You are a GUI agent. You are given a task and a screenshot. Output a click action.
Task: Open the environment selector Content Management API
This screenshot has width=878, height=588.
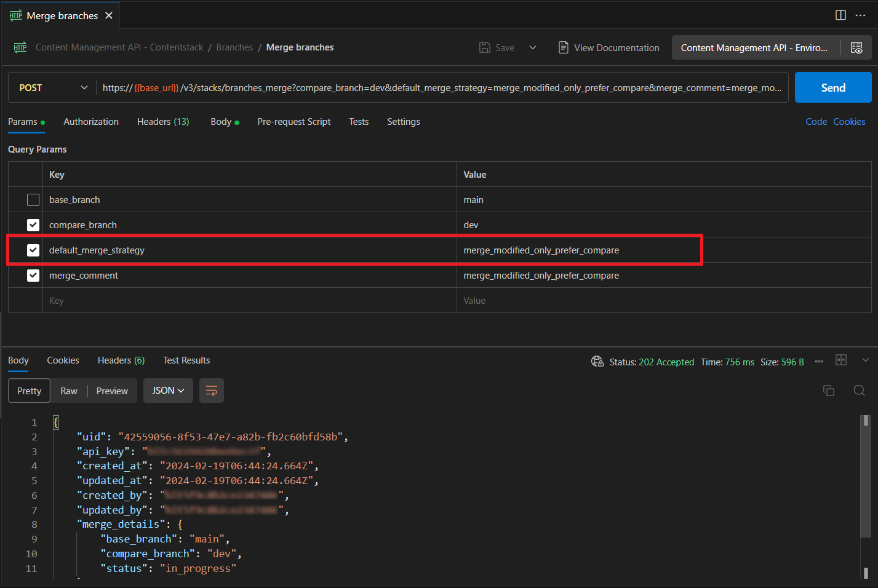[754, 47]
